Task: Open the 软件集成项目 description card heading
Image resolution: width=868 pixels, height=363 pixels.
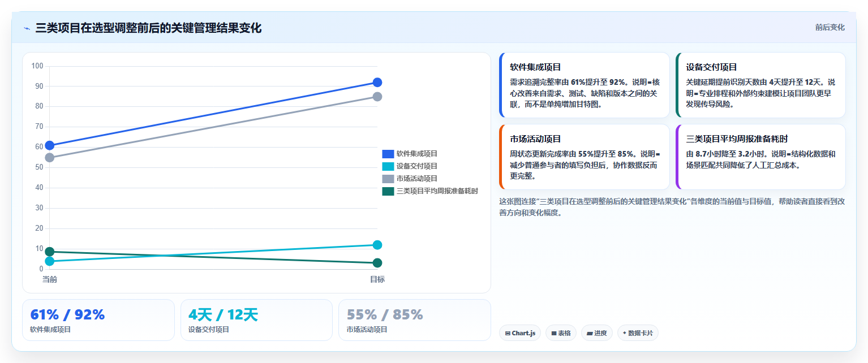Action: click(x=535, y=67)
